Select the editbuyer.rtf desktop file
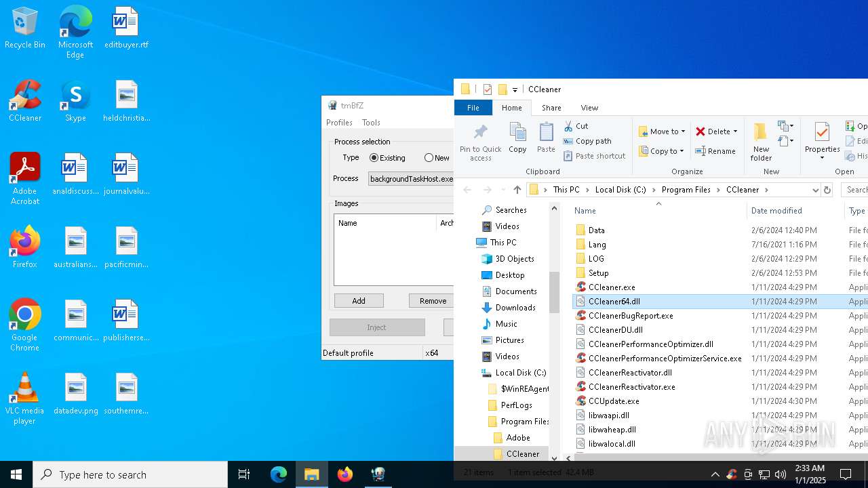Screen dimensions: 868x488 (126, 28)
